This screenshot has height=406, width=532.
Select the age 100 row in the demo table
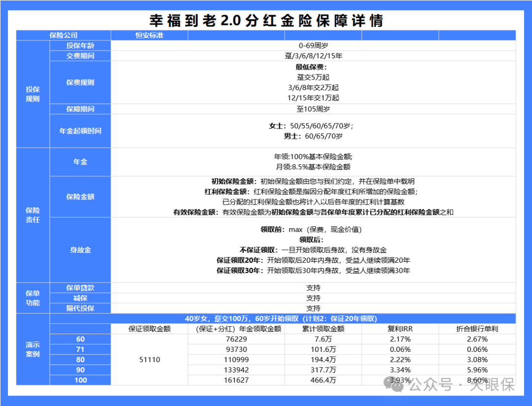pos(80,380)
